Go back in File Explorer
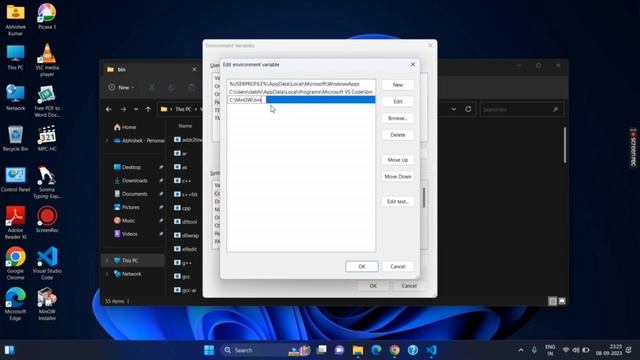This screenshot has width=640, height=360. 109,109
